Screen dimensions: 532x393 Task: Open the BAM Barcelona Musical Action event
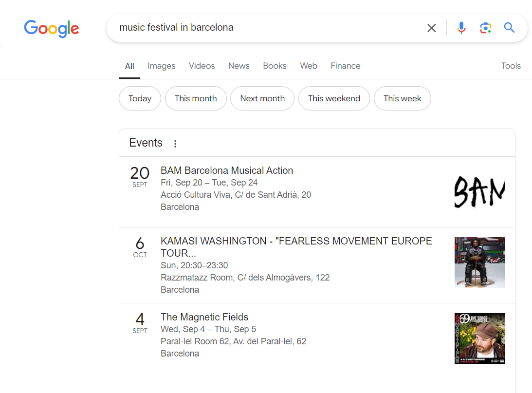[x=227, y=170]
